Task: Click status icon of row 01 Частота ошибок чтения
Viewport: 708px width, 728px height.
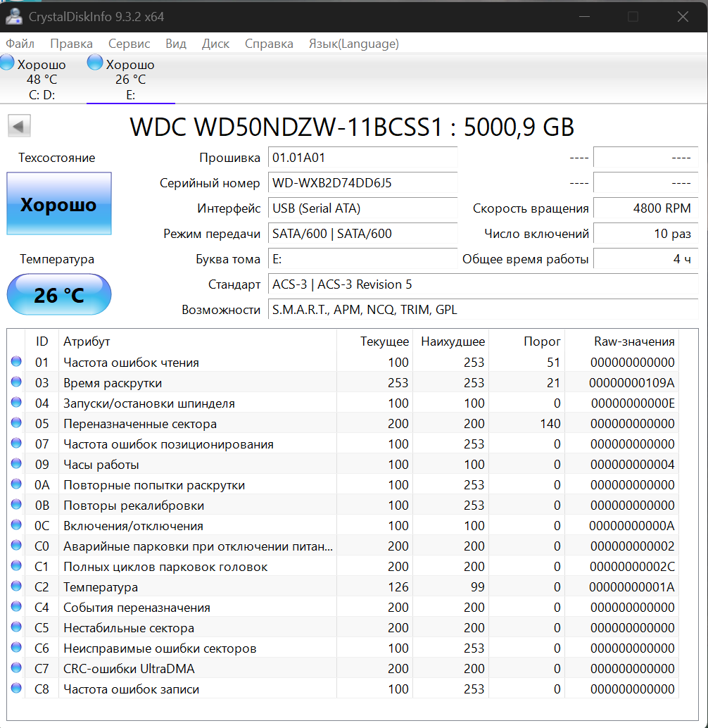Action: [16, 361]
